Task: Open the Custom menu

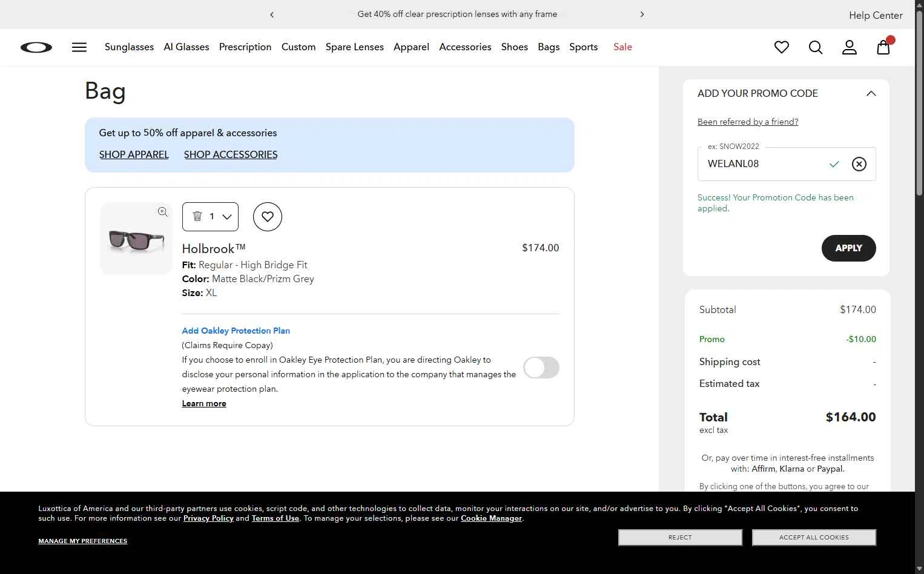Action: 299,47
